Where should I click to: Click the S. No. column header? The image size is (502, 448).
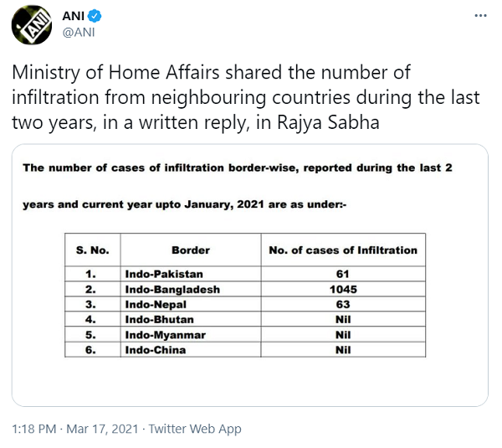[x=92, y=250]
